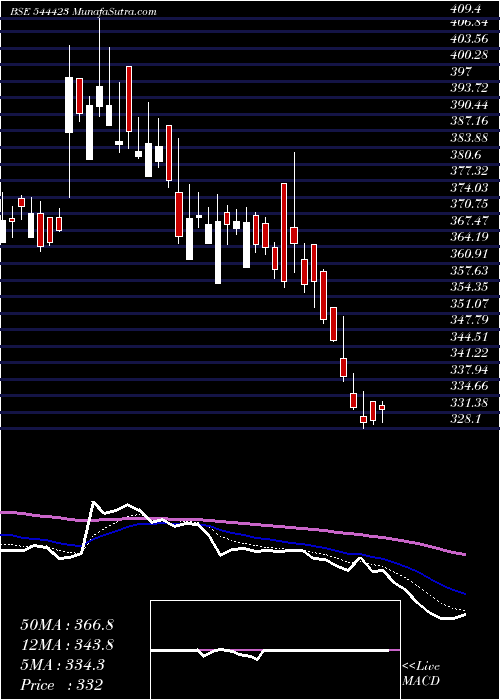Click the Price : 332 readout
This screenshot has width=500, height=700.
61,685
